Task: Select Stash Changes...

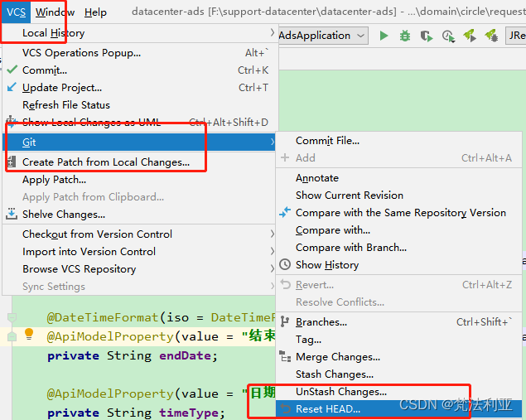Action: point(399,374)
